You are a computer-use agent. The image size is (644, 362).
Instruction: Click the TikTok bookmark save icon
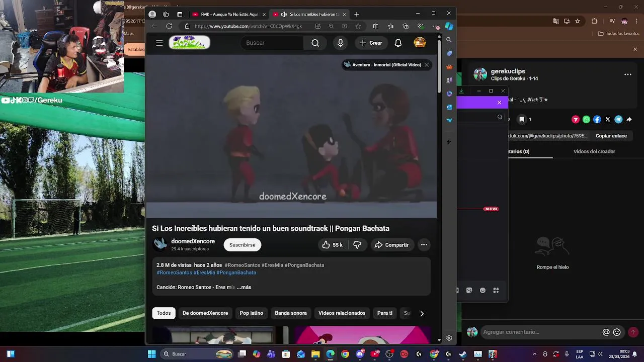tap(522, 119)
